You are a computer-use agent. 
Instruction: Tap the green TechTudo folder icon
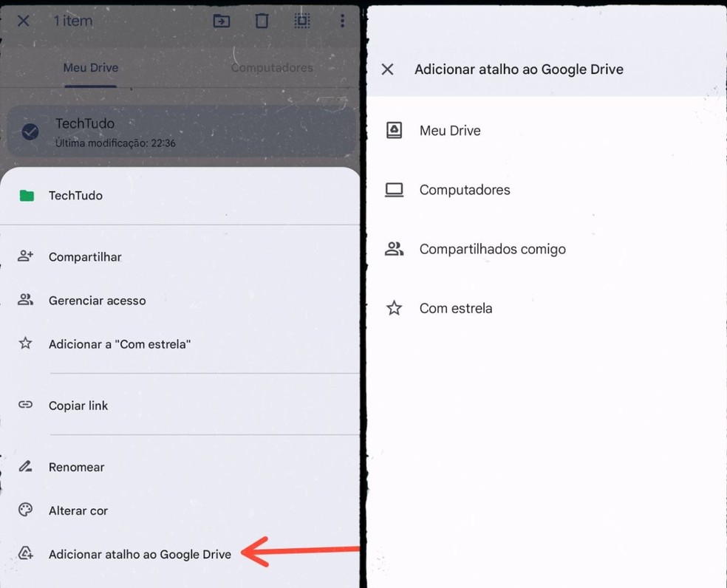[27, 196]
